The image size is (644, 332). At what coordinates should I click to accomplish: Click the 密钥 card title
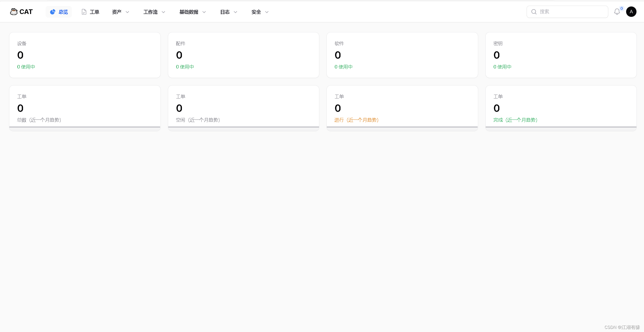[x=498, y=43]
